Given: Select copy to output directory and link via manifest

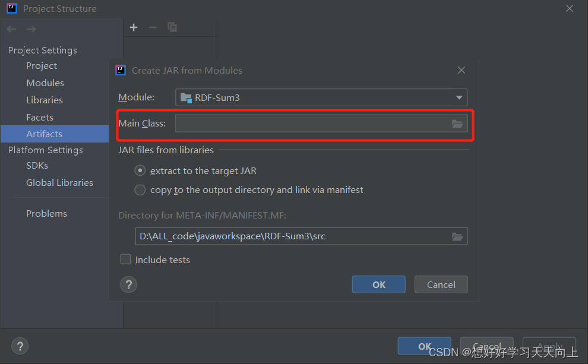Looking at the screenshot, I should pyautogui.click(x=140, y=190).
